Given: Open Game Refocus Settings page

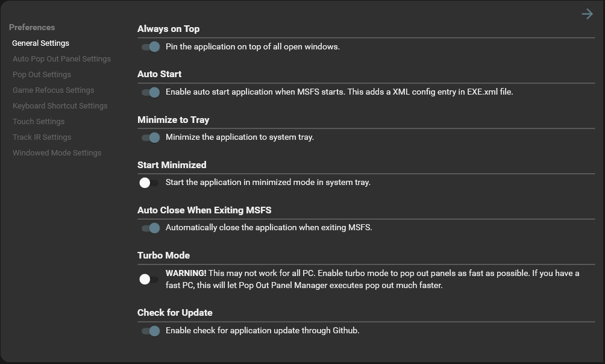Looking at the screenshot, I should [x=53, y=90].
